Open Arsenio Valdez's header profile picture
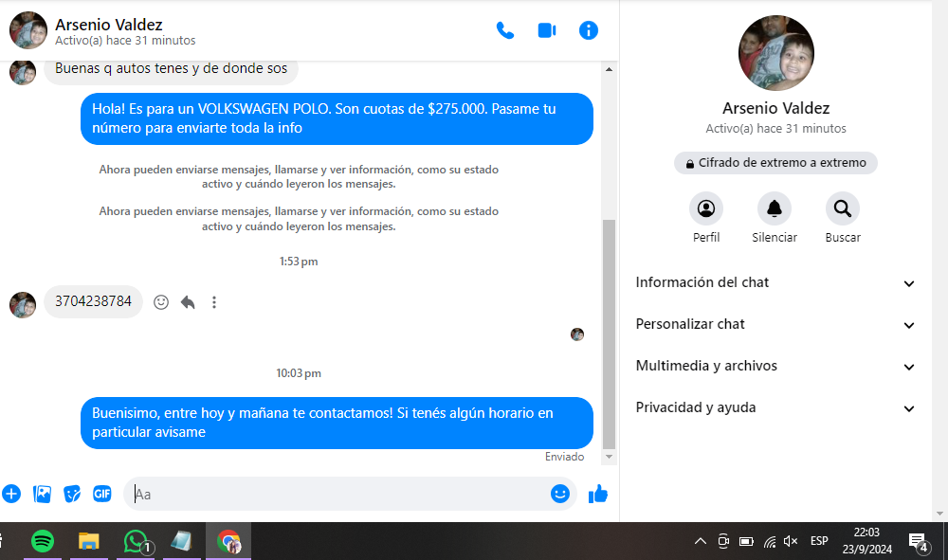This screenshot has height=560, width=948. click(x=27, y=30)
